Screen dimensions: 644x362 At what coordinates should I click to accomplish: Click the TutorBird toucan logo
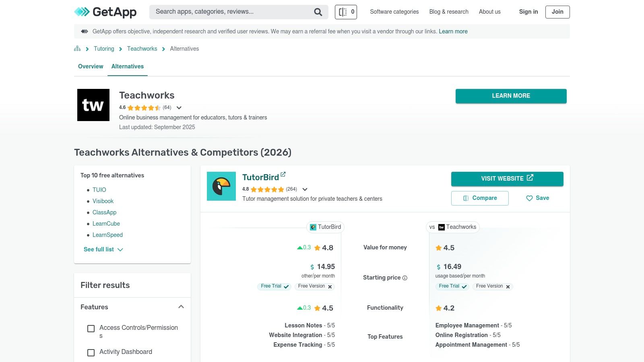[221, 186]
